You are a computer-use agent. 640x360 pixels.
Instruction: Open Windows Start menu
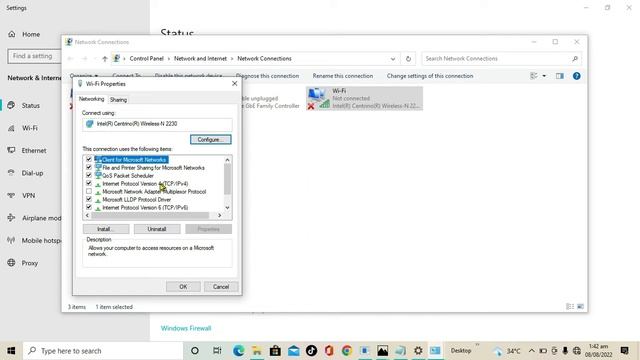pyautogui.click(x=11, y=351)
